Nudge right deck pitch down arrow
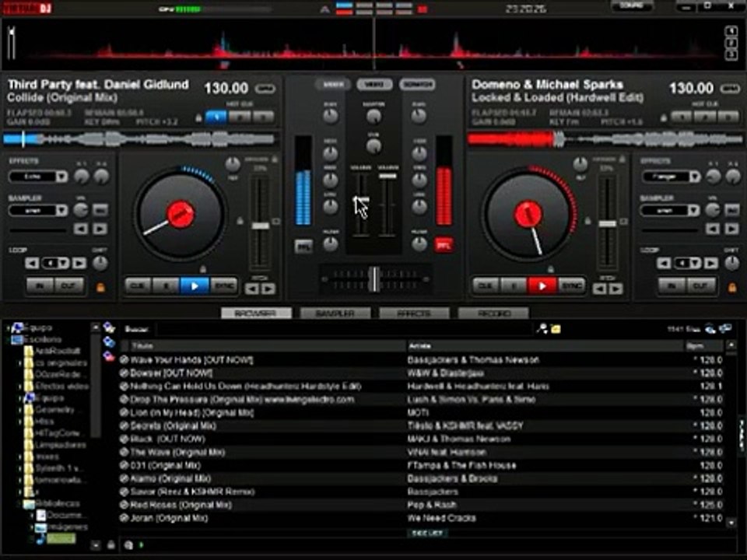747x560 pixels. tap(600, 289)
